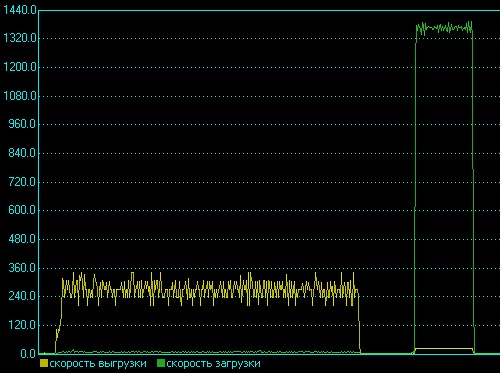
Task: Select the 'скорость загрузки' legend label
Action: click(213, 364)
